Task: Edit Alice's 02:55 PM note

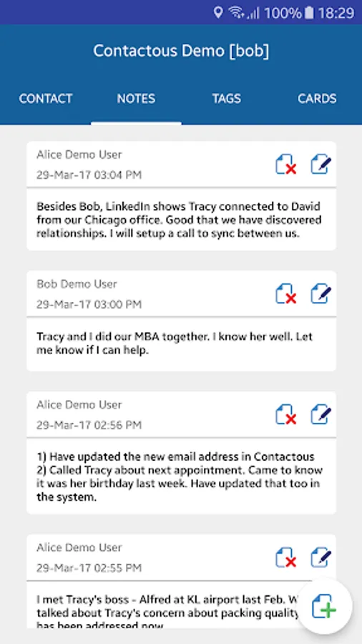Action: point(321,557)
